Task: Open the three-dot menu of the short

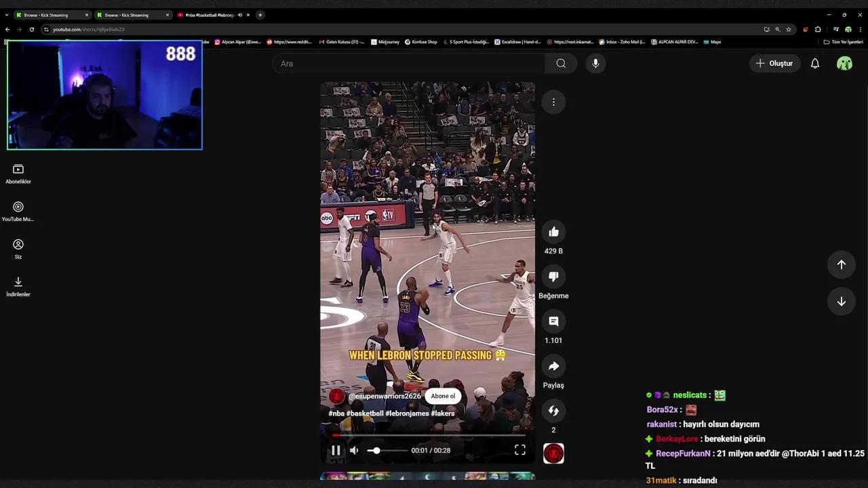Action: click(x=553, y=102)
